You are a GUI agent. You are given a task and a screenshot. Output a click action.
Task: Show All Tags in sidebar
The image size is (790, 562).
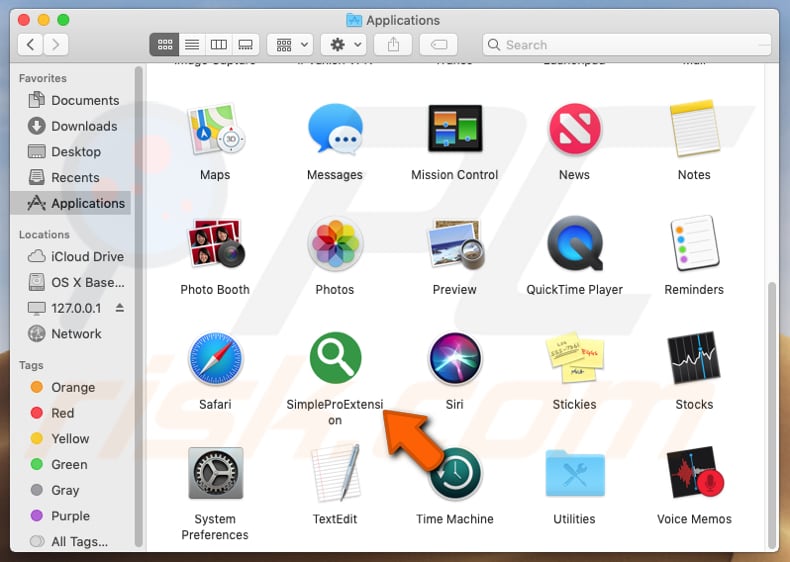(x=69, y=541)
